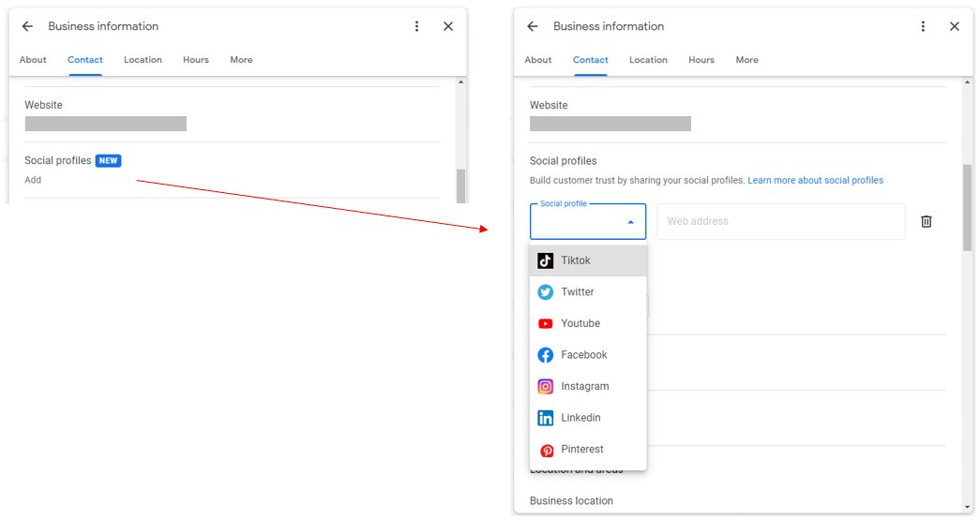This screenshot has width=980, height=520.
Task: Click the Social profiles heading in right panel
Action: (x=563, y=161)
